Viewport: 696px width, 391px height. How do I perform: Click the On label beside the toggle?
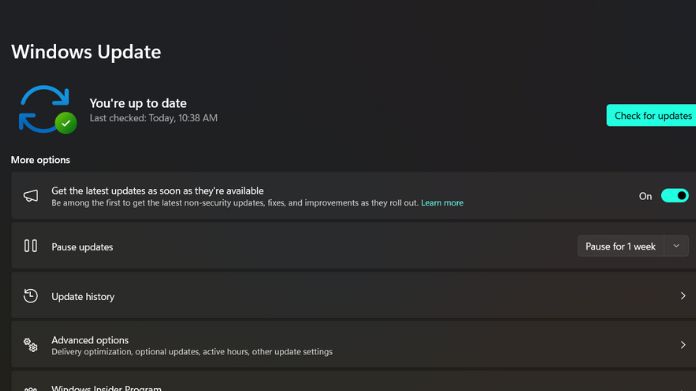pos(645,196)
